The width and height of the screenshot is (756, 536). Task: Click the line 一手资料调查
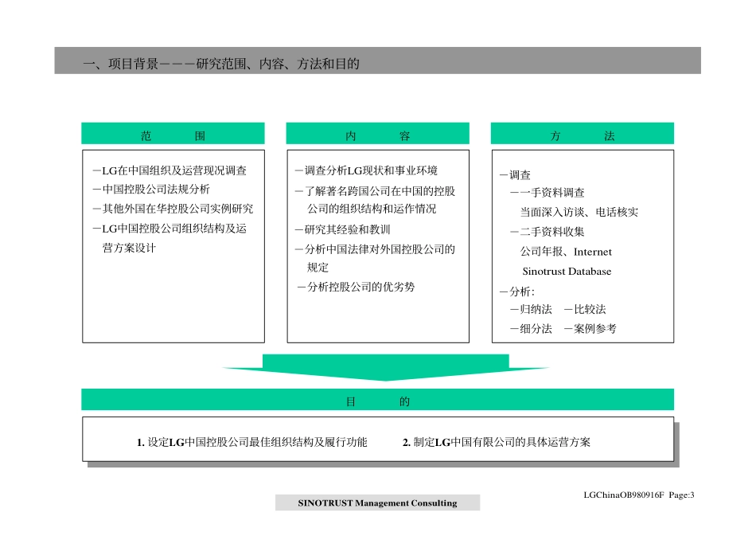click(x=548, y=193)
